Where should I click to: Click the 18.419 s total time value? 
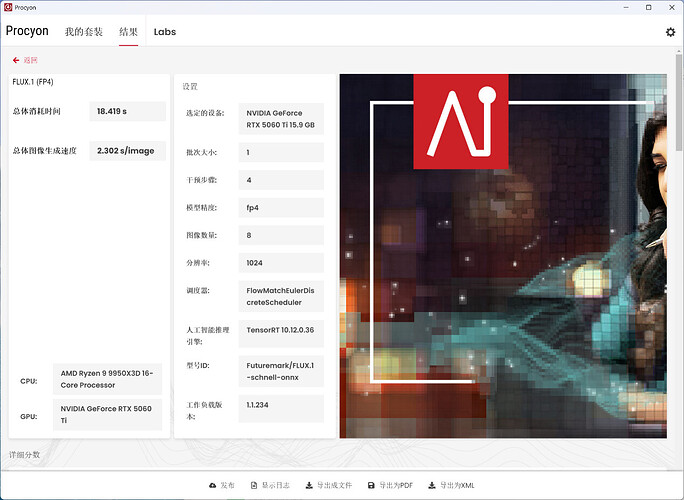[127, 112]
